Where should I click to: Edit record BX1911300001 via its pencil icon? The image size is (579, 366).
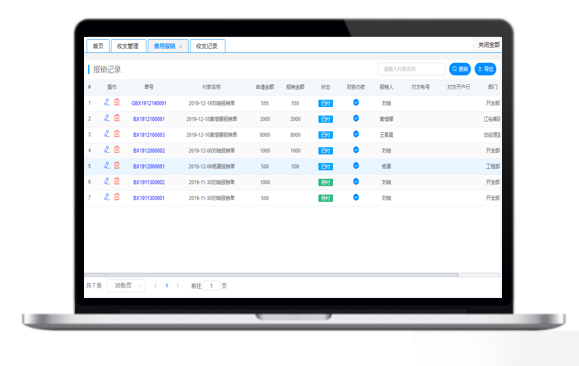tap(107, 197)
